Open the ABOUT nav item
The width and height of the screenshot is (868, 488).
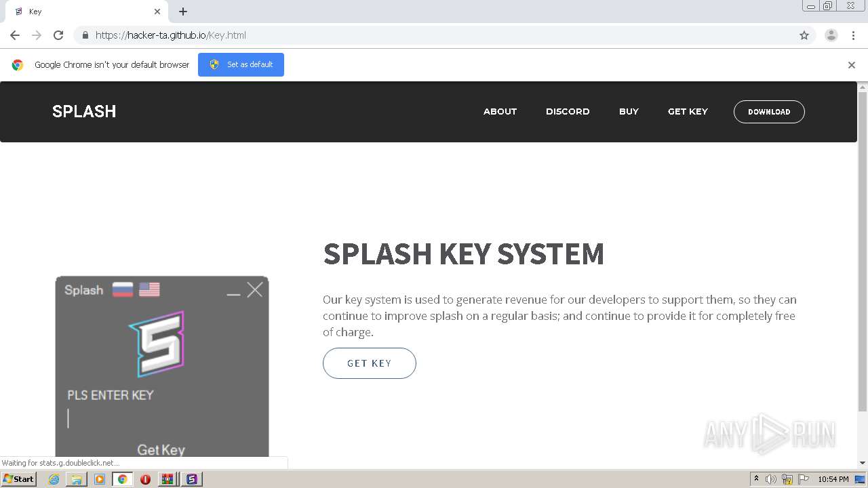click(x=500, y=112)
